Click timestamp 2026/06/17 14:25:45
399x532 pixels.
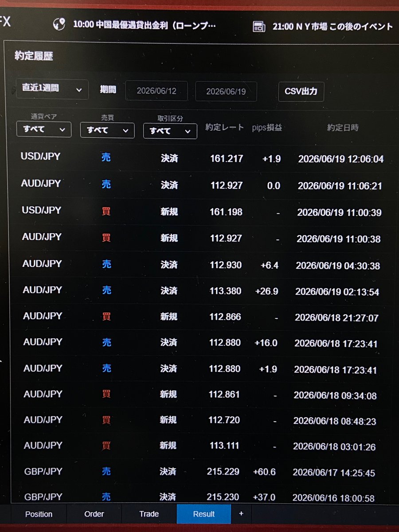pos(333,473)
